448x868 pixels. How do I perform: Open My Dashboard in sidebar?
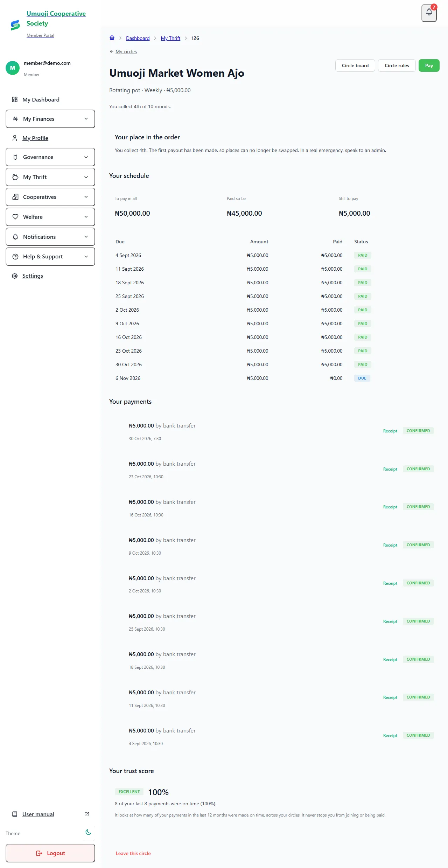(x=41, y=99)
